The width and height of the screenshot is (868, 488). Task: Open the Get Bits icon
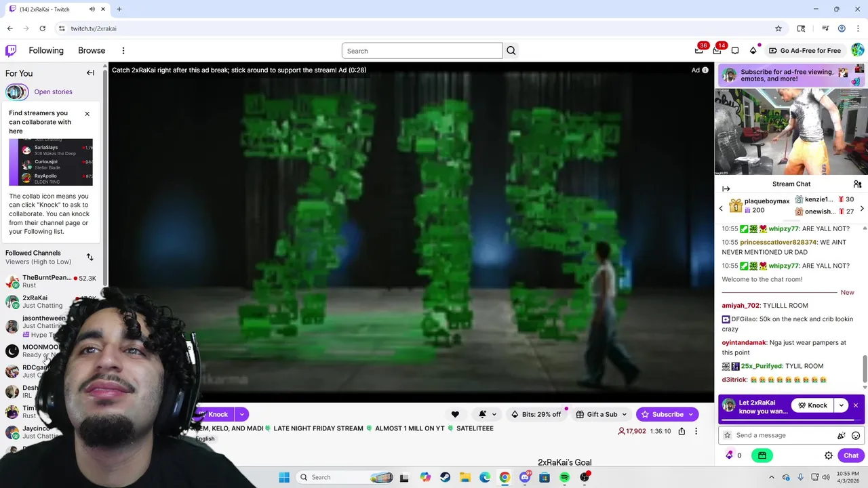753,51
